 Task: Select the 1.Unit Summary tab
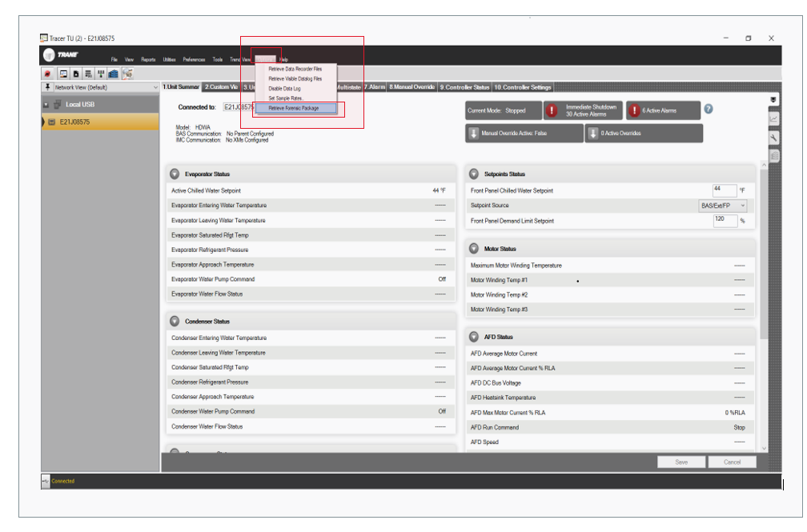[x=181, y=87]
